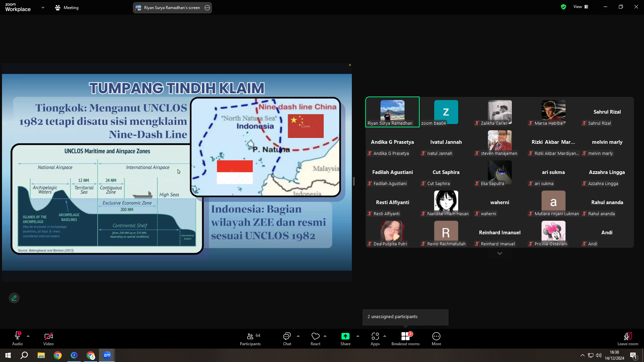Open File Explorer from the taskbar
This screenshot has height=362, width=644.
point(41,355)
